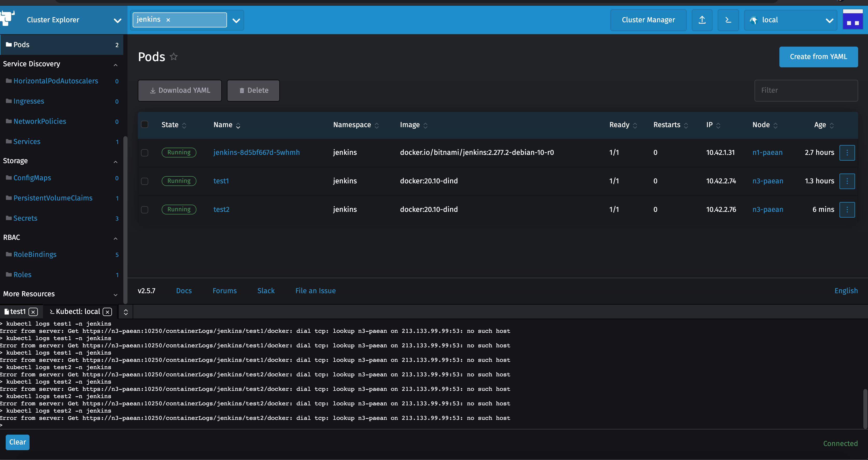Select Pods in the sidebar

click(x=62, y=45)
